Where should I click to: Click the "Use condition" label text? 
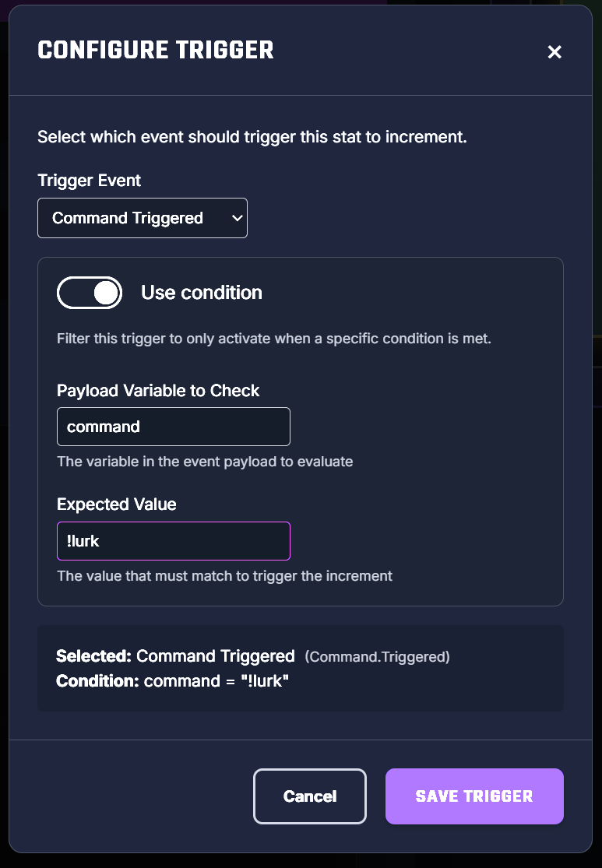[x=201, y=293]
